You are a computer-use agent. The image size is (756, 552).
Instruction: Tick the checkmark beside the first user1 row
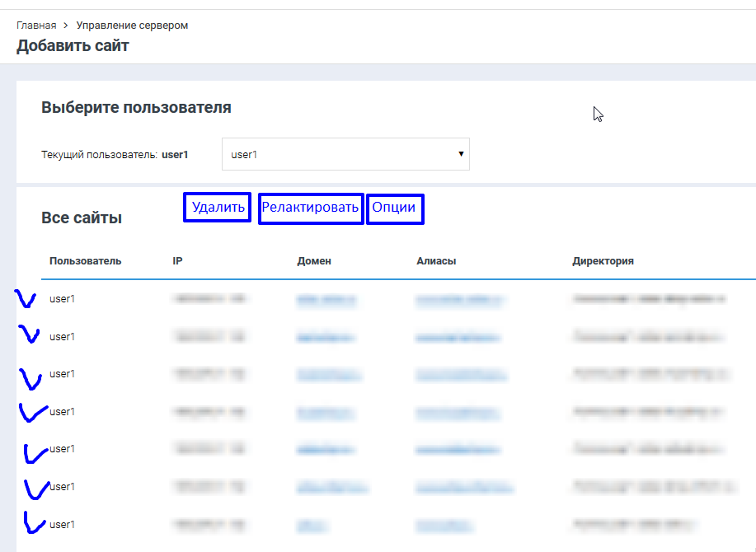click(25, 299)
